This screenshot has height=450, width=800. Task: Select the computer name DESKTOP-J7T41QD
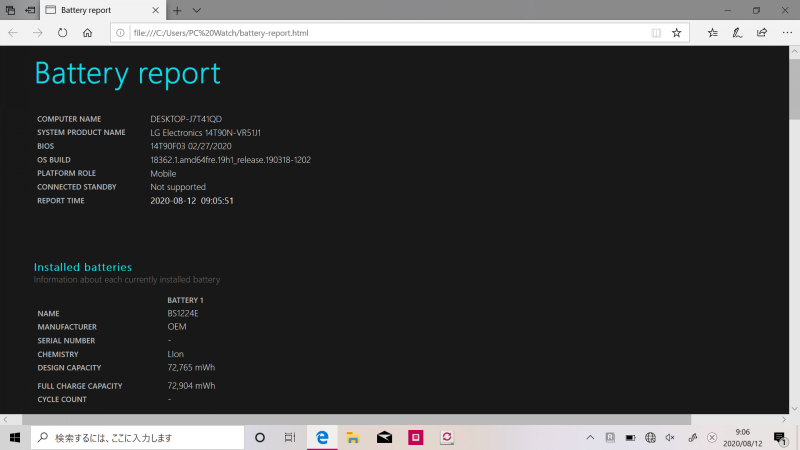pyautogui.click(x=186, y=119)
